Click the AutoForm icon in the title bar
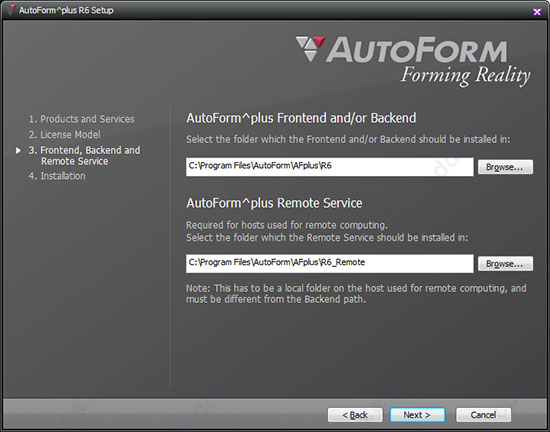Viewport: 550px width, 432px height. click(12, 10)
